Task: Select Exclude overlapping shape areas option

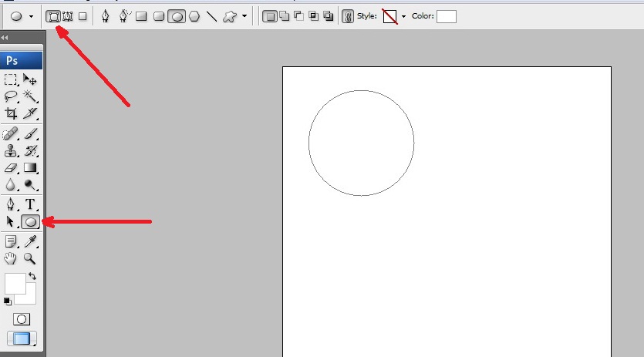Action: (328, 16)
